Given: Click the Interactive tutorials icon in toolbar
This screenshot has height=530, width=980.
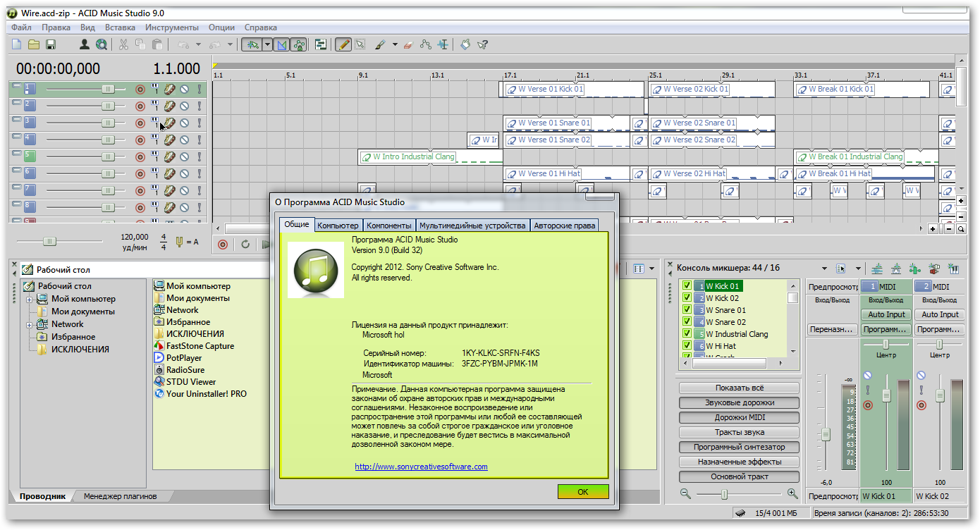Looking at the screenshot, I should click(x=465, y=44).
